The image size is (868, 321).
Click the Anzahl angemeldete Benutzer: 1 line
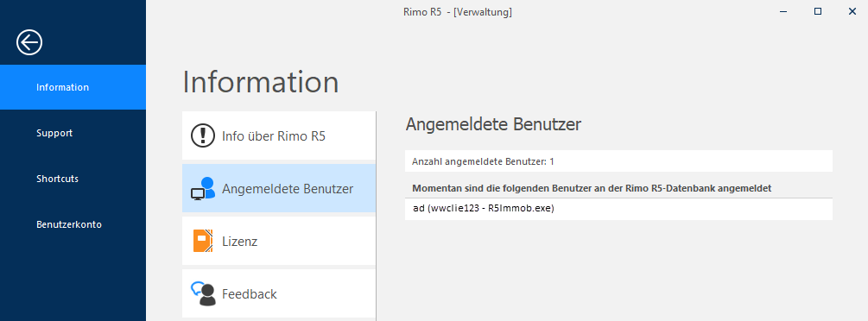(618, 161)
